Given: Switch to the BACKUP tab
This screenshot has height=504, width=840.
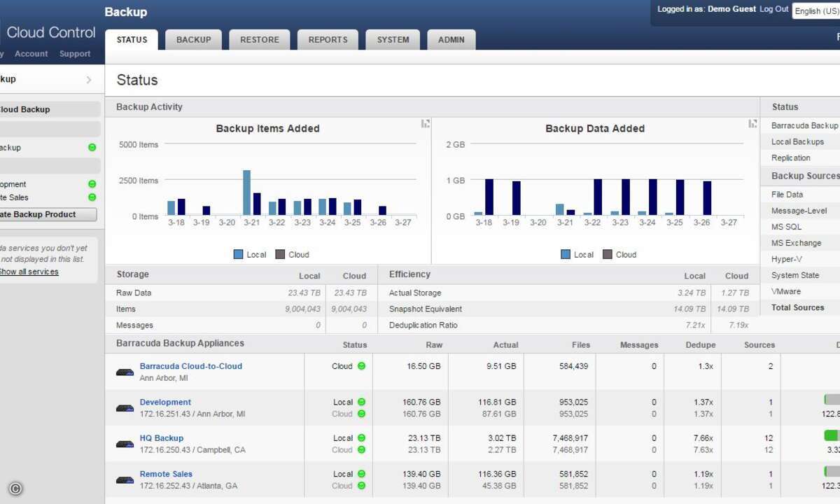Looking at the screenshot, I should 193,40.
